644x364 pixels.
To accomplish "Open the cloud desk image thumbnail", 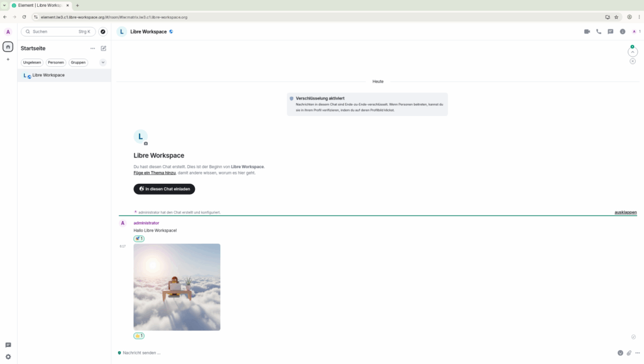I will pyautogui.click(x=177, y=287).
